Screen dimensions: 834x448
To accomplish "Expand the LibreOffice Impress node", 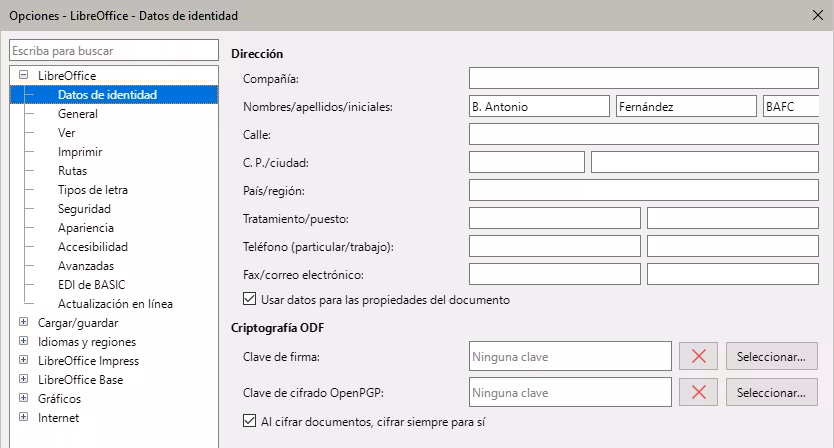I will (x=23, y=360).
